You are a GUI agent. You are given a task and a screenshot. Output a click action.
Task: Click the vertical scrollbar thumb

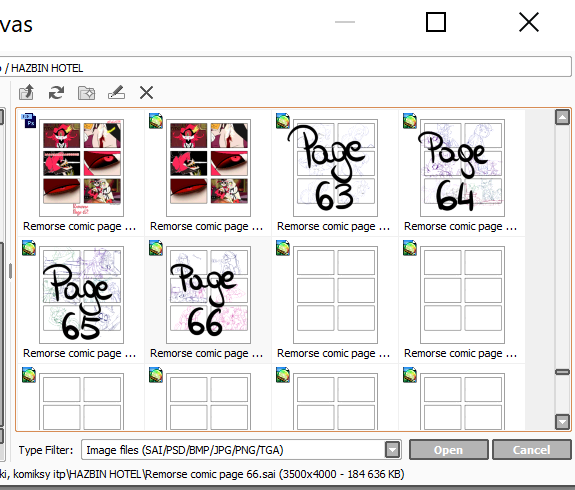pyautogui.click(x=562, y=372)
